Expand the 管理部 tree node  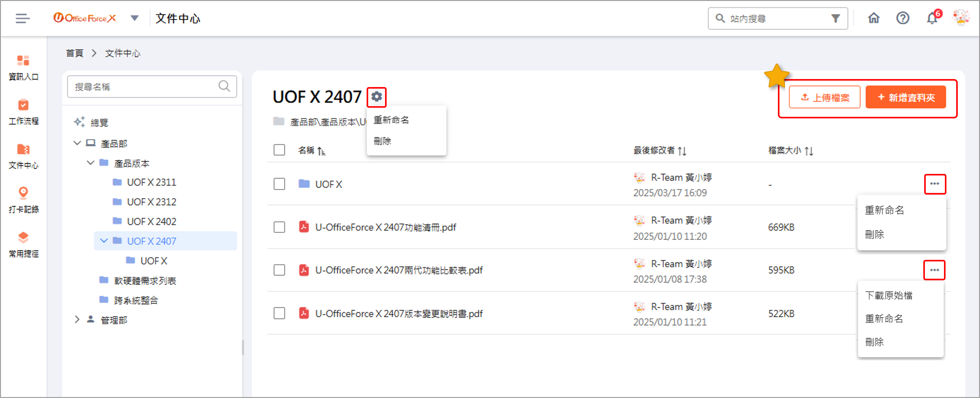tap(77, 319)
